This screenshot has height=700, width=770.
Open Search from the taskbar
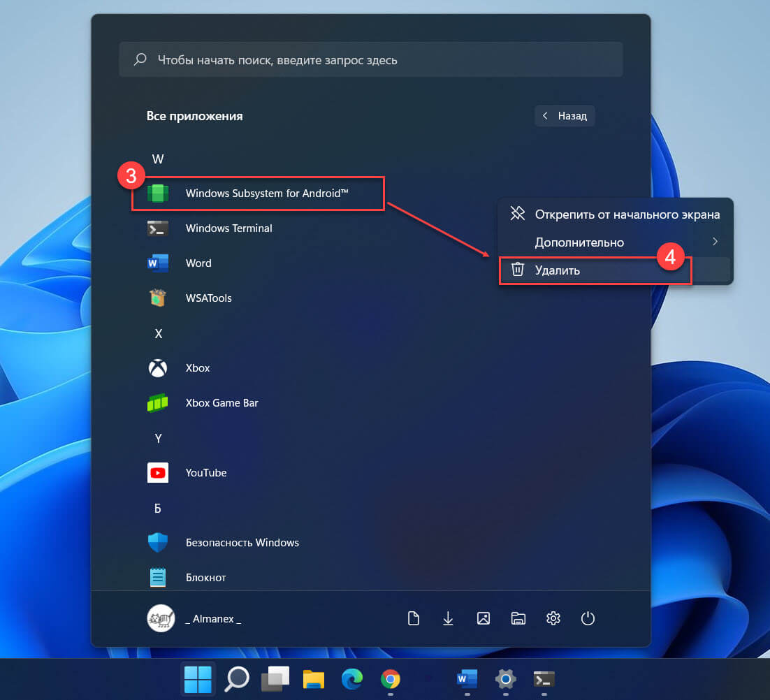[x=237, y=679]
